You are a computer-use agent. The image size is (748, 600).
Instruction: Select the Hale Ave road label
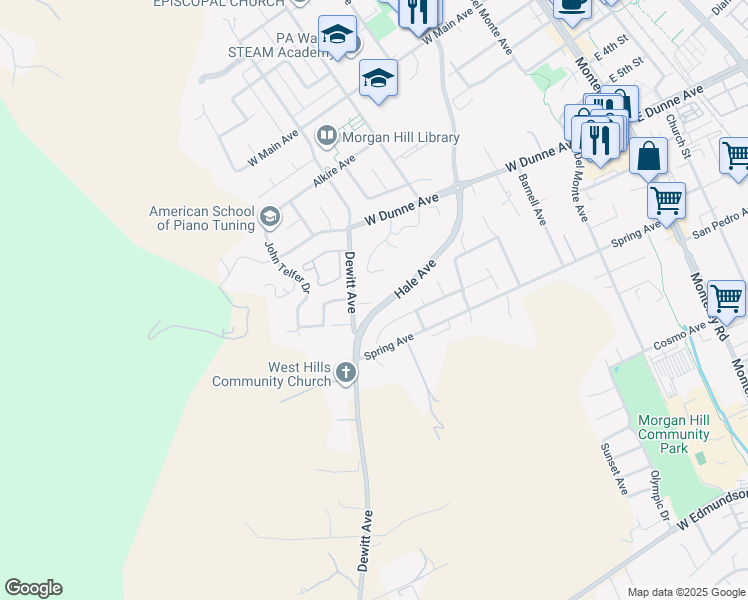(416, 279)
